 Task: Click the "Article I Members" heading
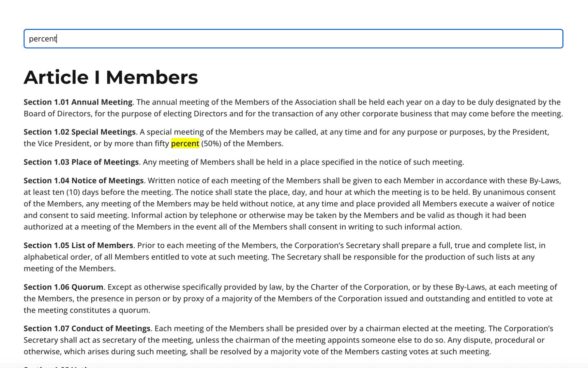click(111, 77)
